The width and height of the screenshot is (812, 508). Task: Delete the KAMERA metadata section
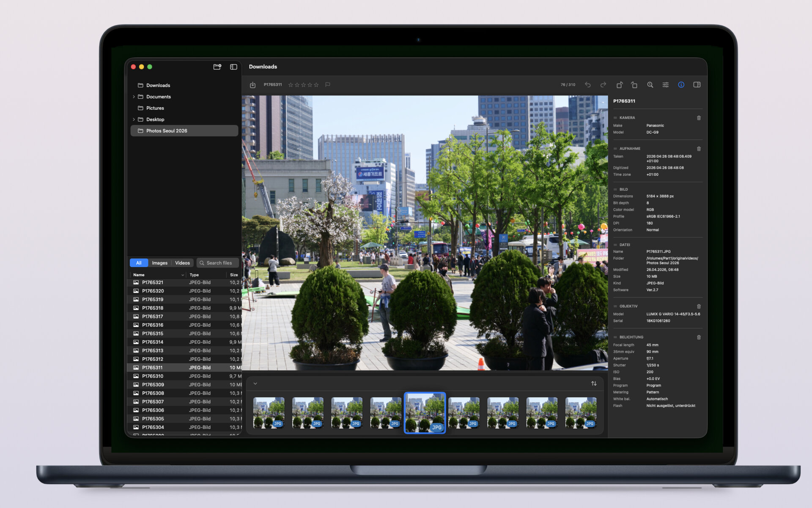pyautogui.click(x=699, y=118)
